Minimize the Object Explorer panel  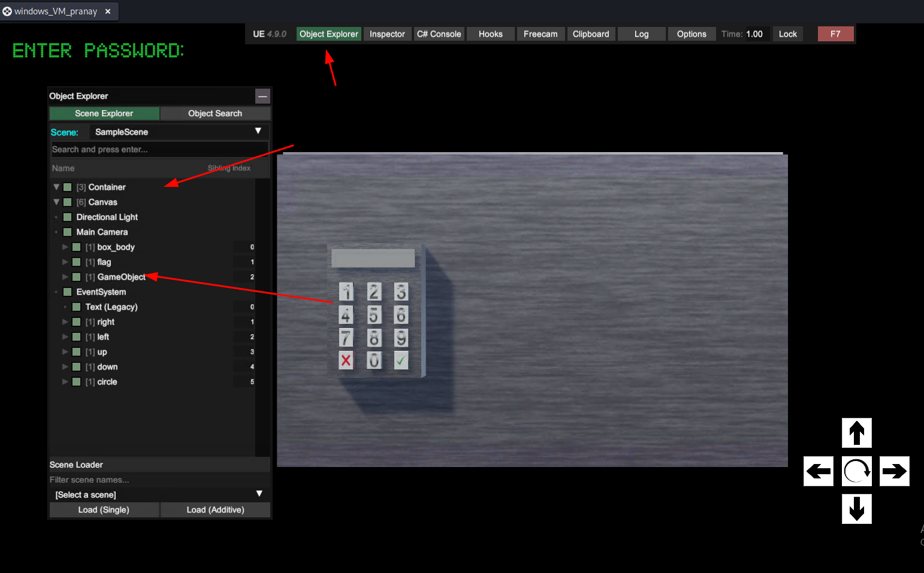point(262,96)
